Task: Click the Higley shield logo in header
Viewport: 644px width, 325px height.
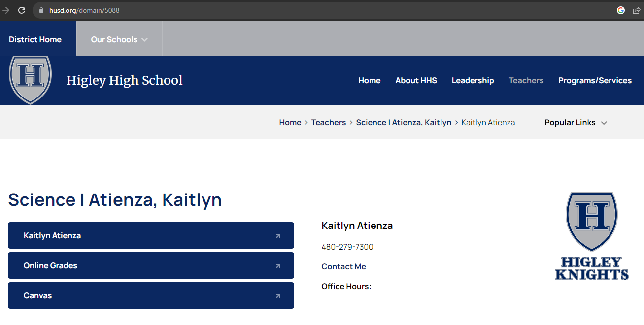Action: [x=31, y=79]
